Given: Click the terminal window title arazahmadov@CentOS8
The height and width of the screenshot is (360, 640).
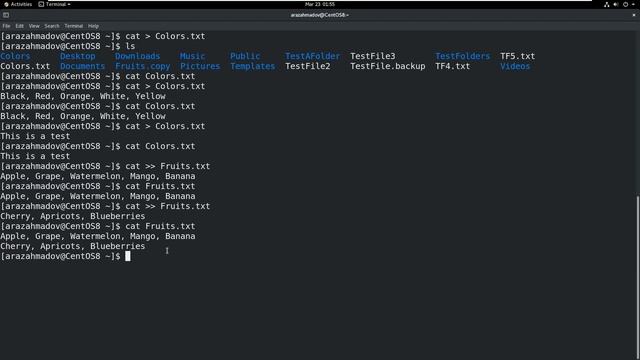Looking at the screenshot, I should coord(320,15).
